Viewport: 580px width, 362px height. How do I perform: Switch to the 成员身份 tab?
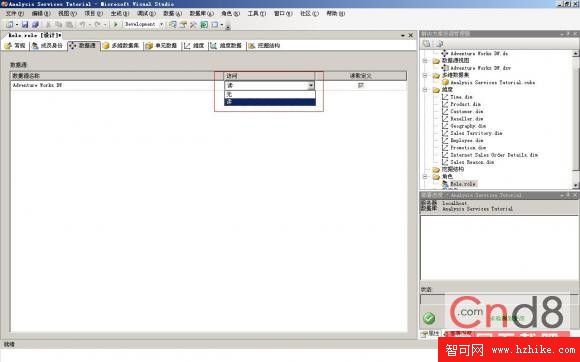(47, 45)
